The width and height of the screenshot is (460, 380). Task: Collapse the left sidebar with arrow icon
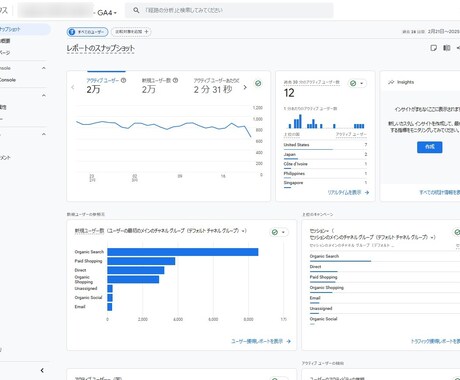[42, 370]
